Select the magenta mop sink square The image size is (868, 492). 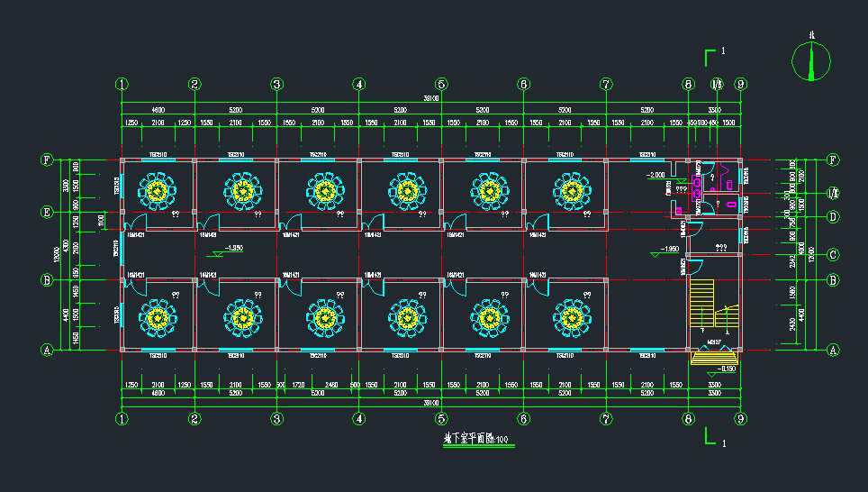coord(679,211)
